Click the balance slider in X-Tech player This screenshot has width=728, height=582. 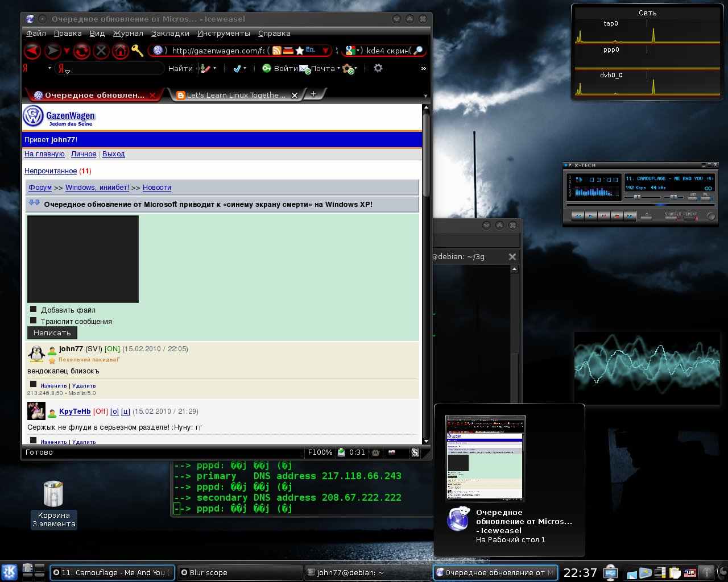(673, 197)
